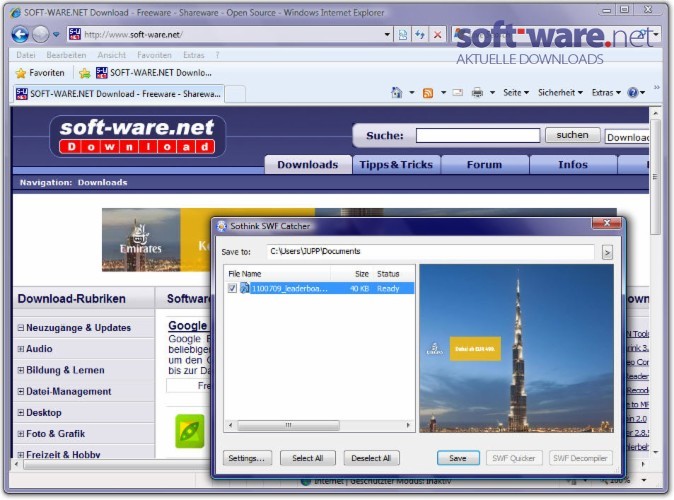This screenshot has height=500, width=674.
Task: Click the browse folder arrow button
Action: pos(607,252)
